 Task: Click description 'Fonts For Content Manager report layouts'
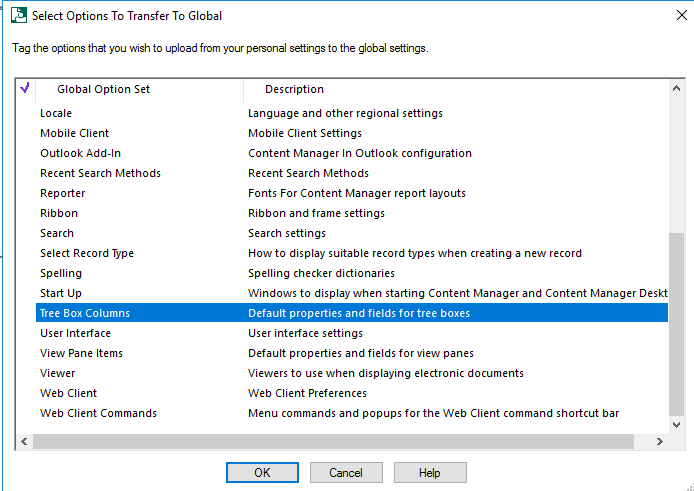point(357,193)
